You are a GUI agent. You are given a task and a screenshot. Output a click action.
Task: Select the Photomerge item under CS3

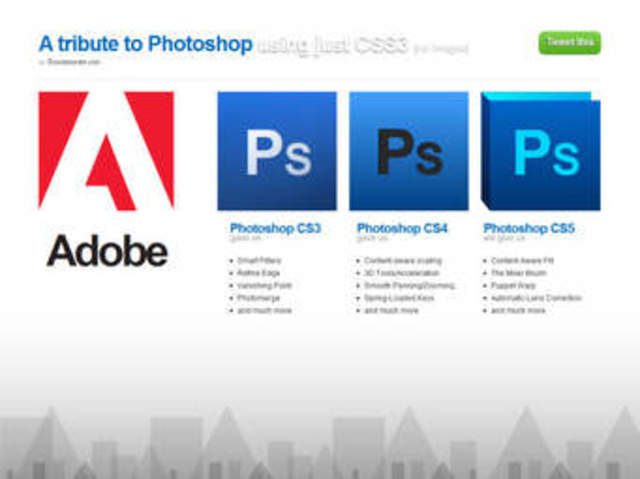coord(258,298)
